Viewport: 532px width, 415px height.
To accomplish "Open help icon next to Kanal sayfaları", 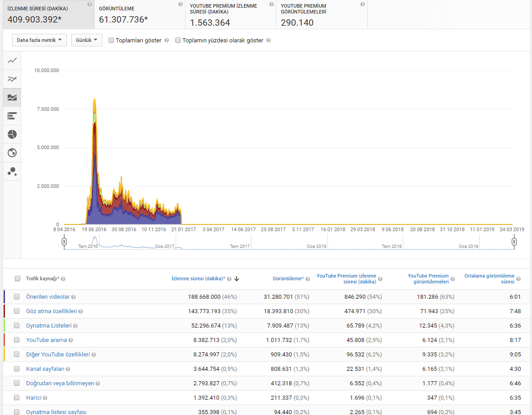I will (68, 369).
